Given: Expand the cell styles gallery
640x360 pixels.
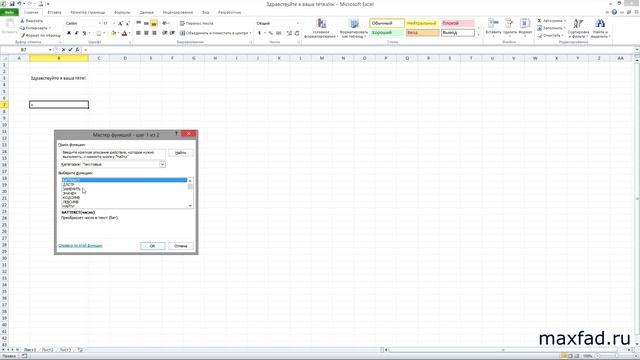Looking at the screenshot, I should [x=478, y=34].
